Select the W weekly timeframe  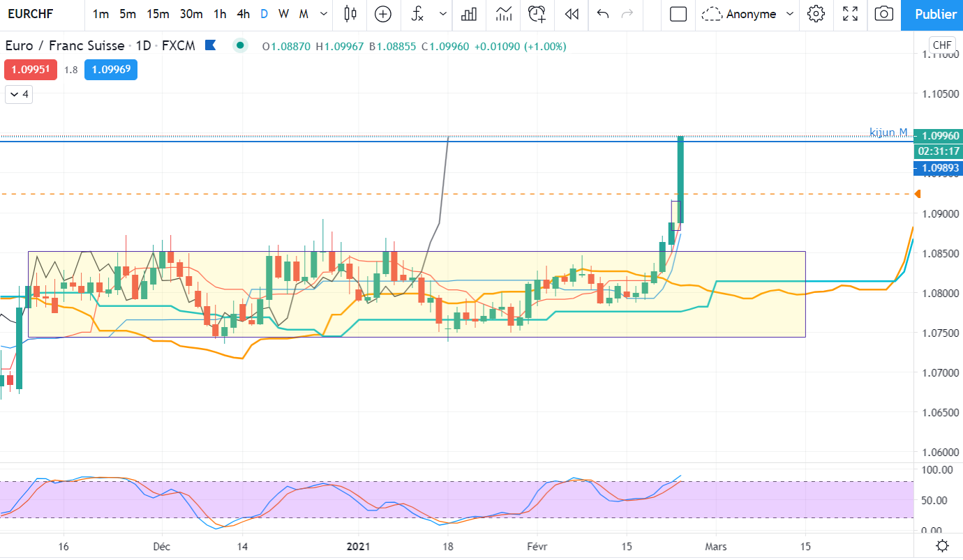283,14
